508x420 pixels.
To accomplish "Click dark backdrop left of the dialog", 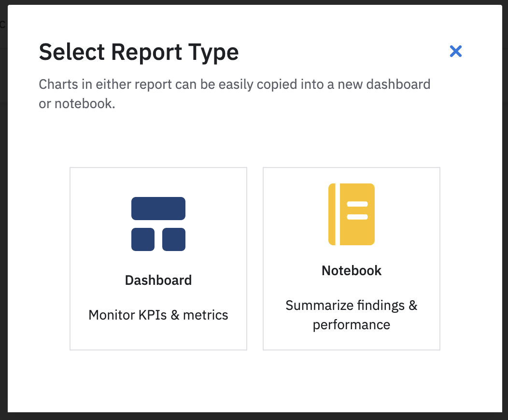I will tap(3, 227).
